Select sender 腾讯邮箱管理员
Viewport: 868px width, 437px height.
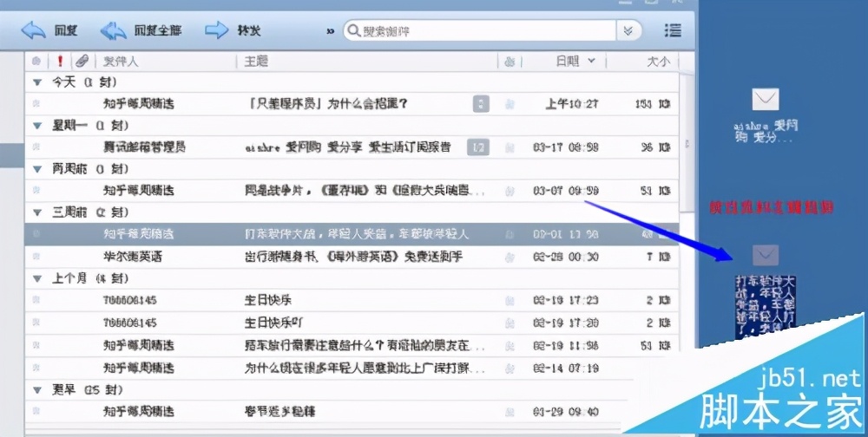(144, 147)
